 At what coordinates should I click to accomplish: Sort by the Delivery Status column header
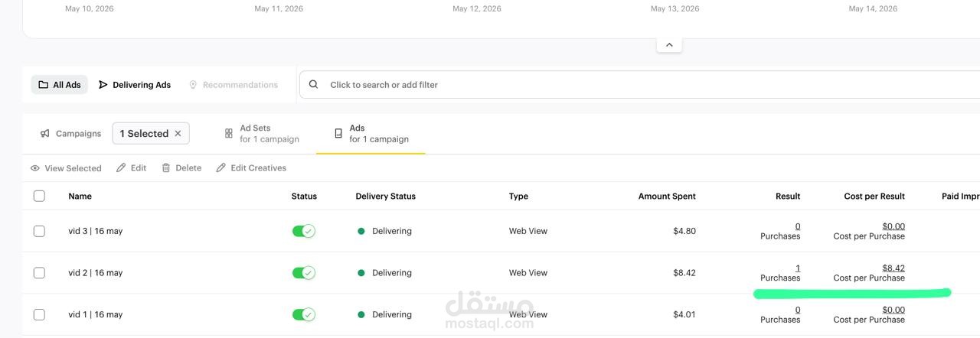pyautogui.click(x=386, y=197)
